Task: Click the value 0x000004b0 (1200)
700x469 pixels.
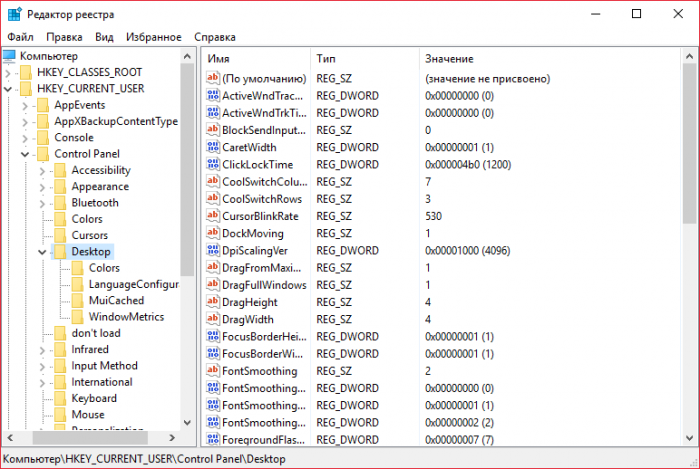Action: click(x=468, y=165)
